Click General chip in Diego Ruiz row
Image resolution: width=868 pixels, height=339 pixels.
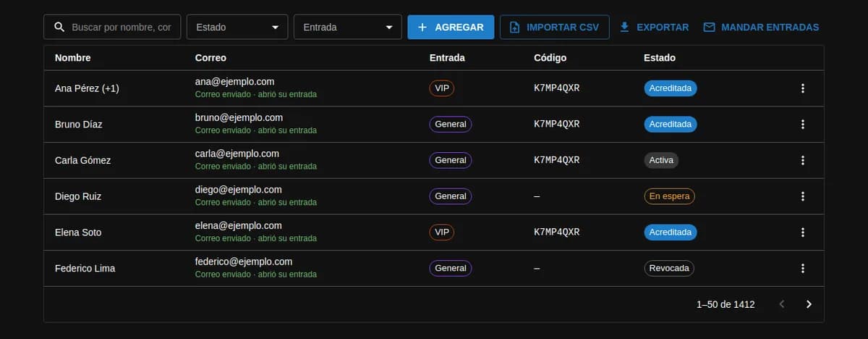pyautogui.click(x=451, y=196)
